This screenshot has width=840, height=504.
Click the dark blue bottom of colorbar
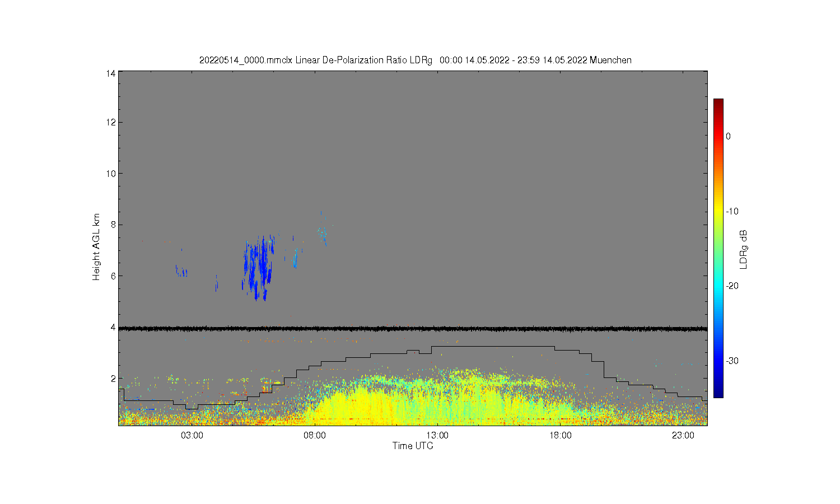tap(718, 392)
